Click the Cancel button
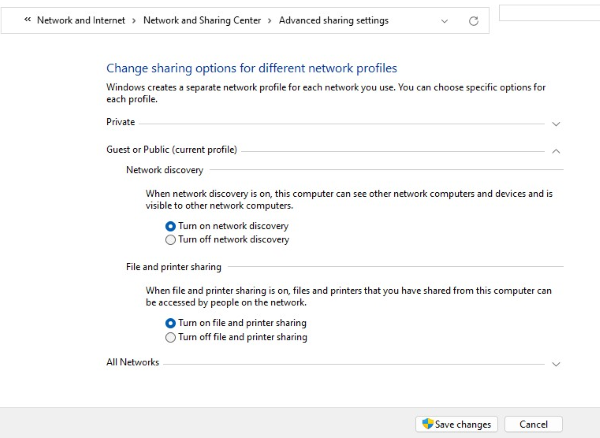The image size is (600, 438). (533, 424)
